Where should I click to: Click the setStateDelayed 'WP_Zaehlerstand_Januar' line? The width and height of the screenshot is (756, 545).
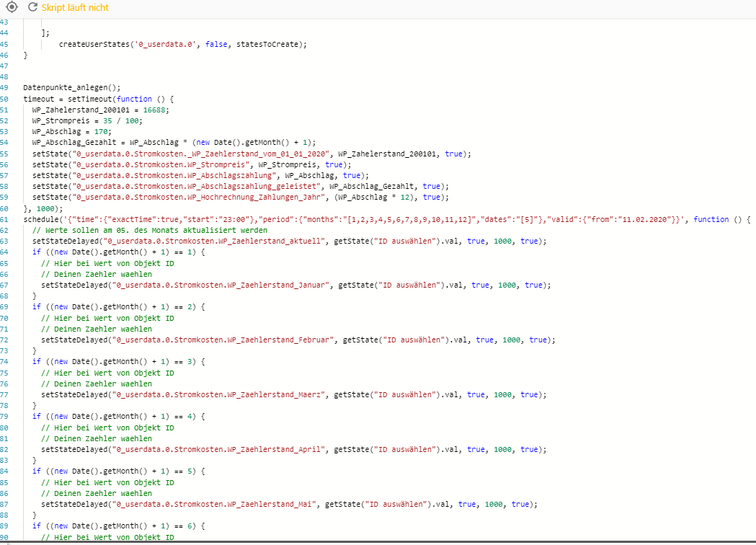coord(296,285)
